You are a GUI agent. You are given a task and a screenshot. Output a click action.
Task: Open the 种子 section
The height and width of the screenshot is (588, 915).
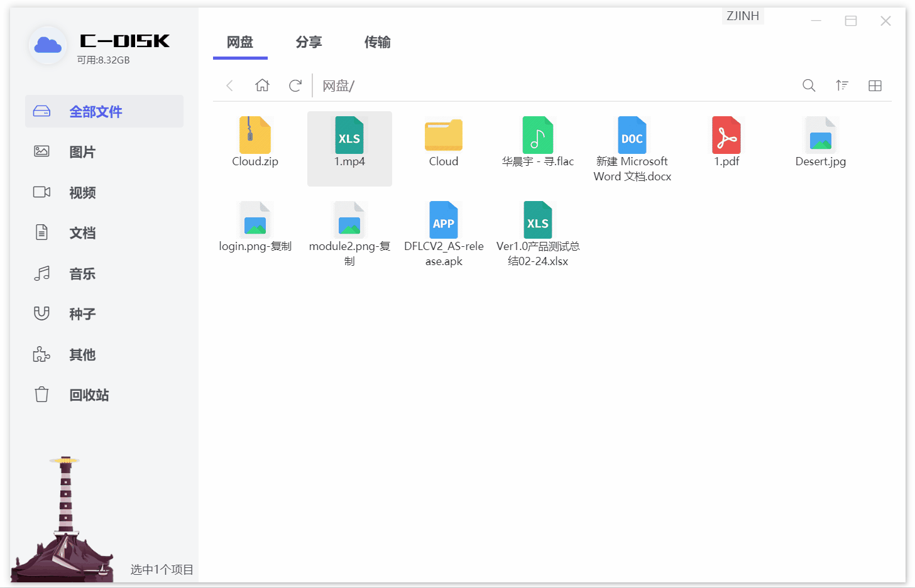tap(82, 313)
